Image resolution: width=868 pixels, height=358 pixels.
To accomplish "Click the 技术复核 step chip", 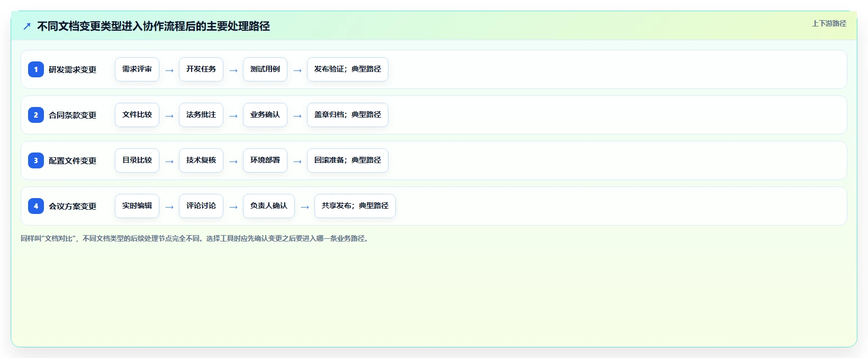I will 201,160.
